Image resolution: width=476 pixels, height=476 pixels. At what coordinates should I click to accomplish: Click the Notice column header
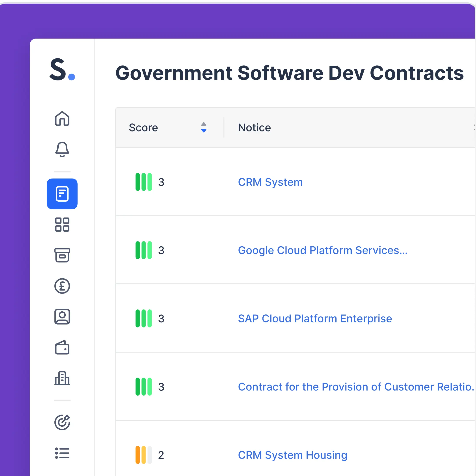255,128
